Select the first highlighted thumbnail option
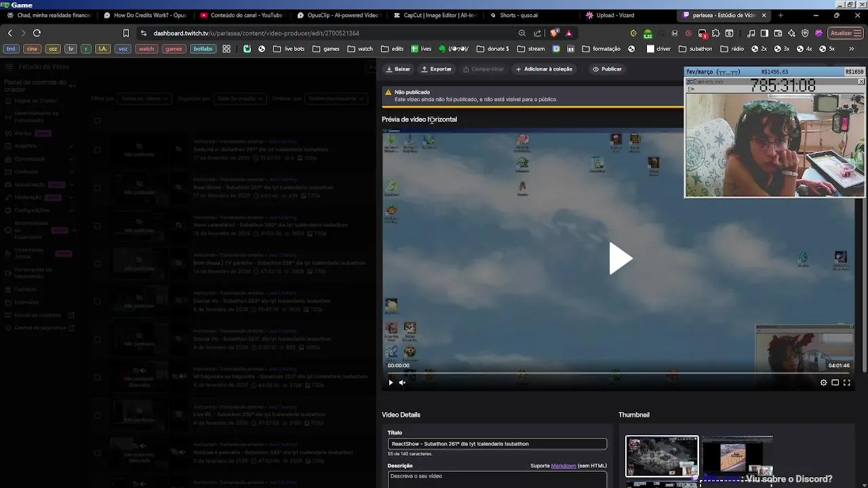The image size is (868, 488). pyautogui.click(x=662, y=457)
